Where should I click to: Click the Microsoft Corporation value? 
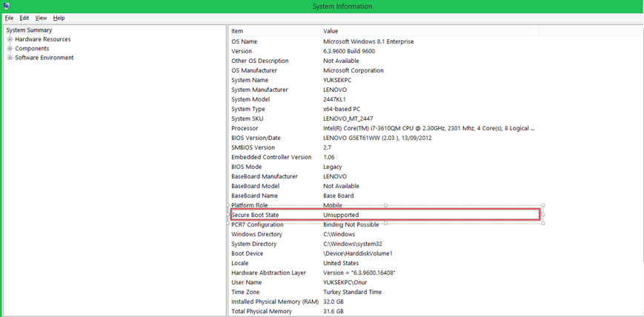point(353,70)
